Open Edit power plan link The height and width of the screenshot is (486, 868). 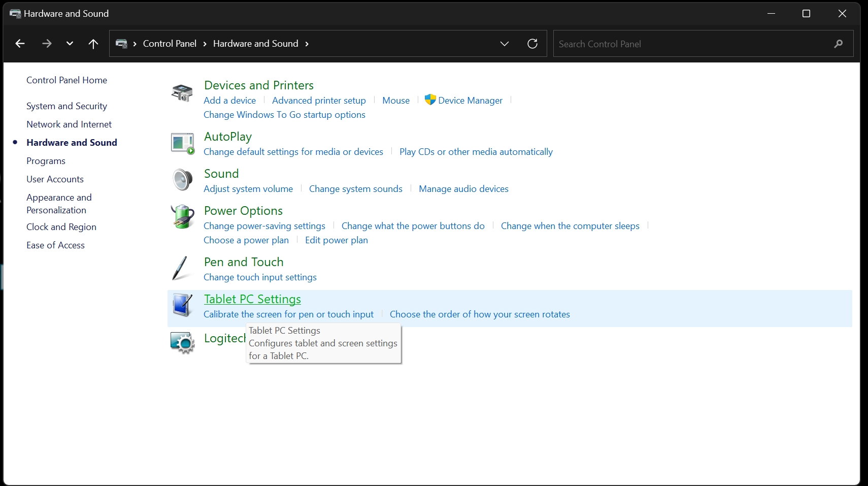point(336,240)
